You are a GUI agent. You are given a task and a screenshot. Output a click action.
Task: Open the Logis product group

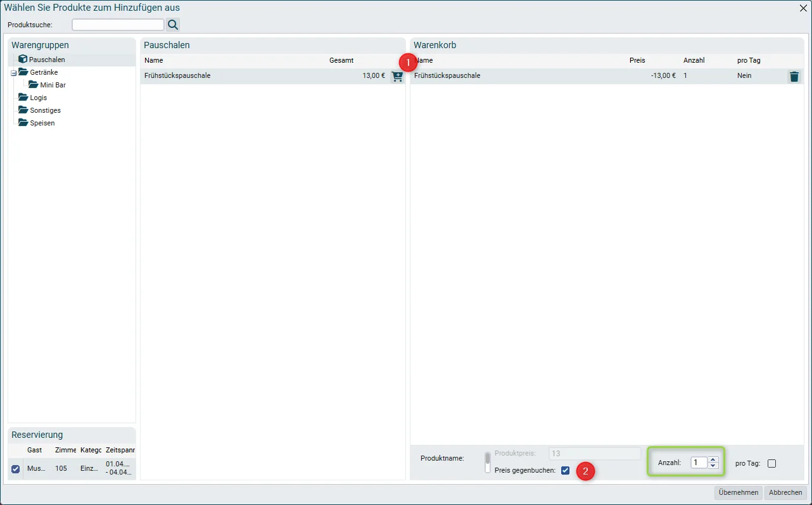tap(39, 98)
